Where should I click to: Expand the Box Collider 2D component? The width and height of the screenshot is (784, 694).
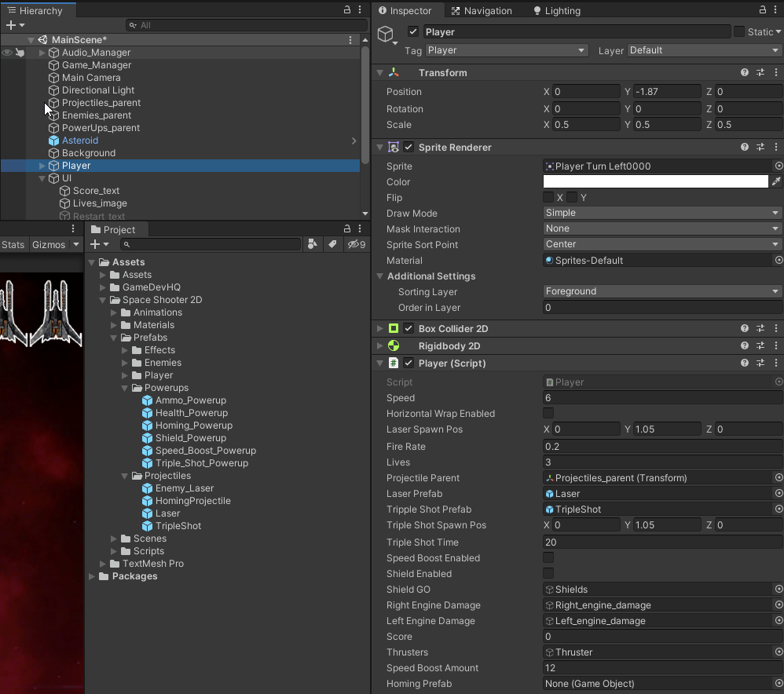point(380,329)
